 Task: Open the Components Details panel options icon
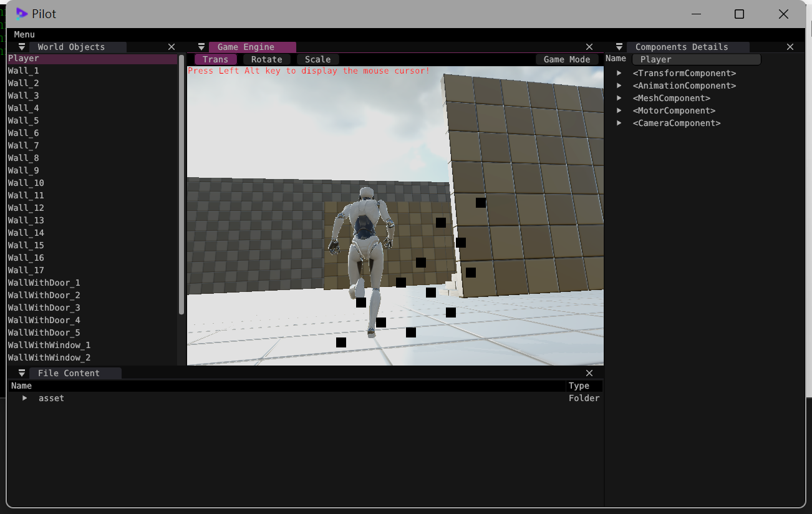618,46
